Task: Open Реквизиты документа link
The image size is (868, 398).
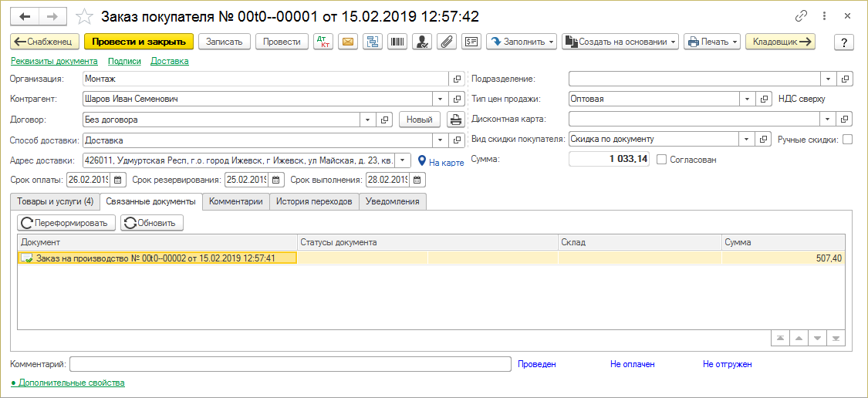Action: (54, 62)
